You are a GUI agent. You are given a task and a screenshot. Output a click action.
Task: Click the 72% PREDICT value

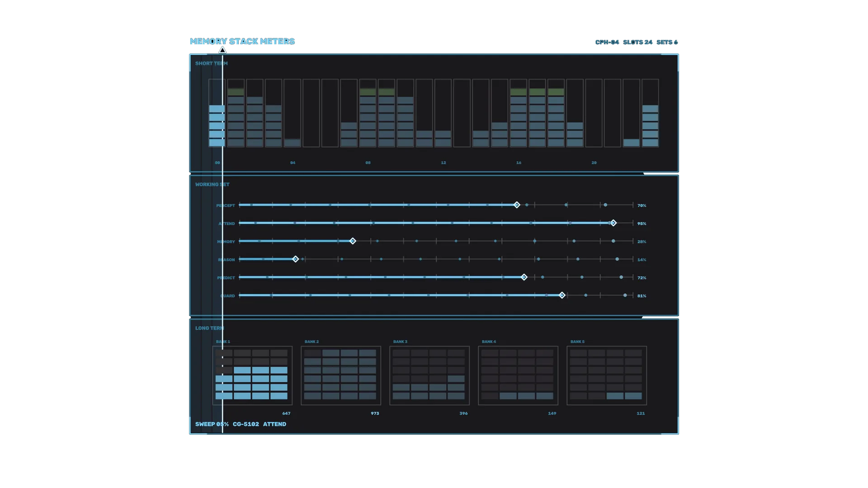(x=642, y=278)
